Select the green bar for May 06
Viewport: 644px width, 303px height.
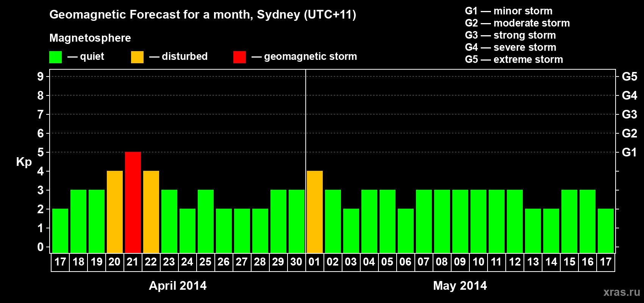point(406,231)
